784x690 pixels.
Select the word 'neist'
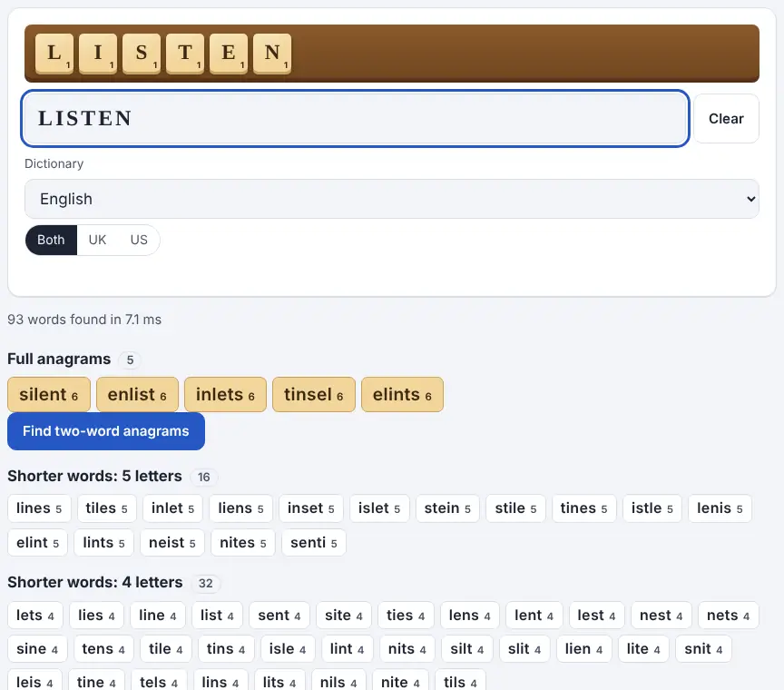[x=172, y=543]
